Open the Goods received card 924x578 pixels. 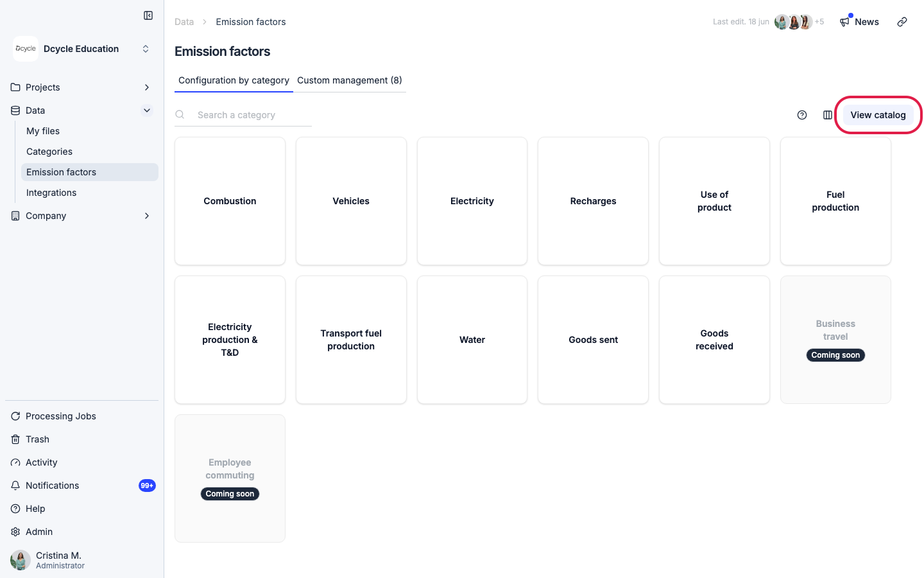(714, 340)
